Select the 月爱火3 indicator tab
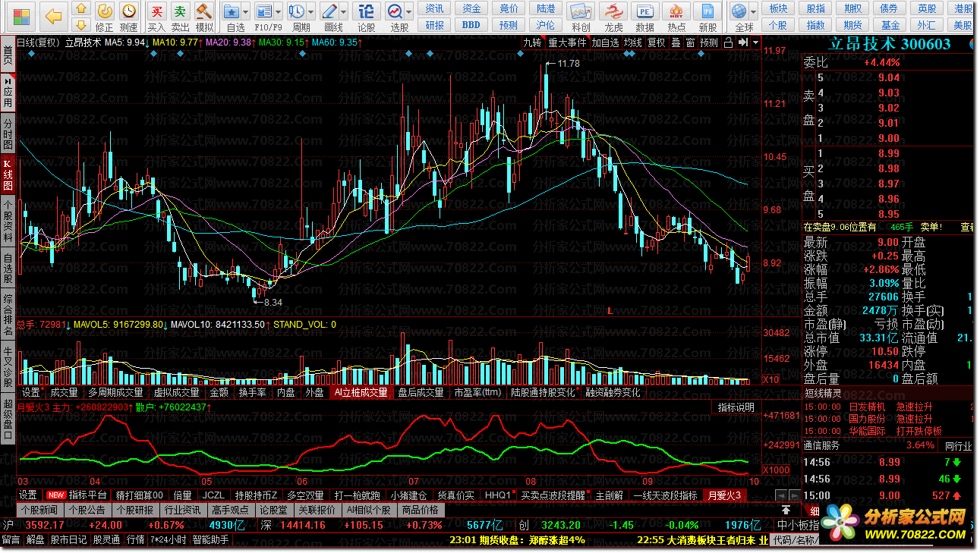 [724, 495]
